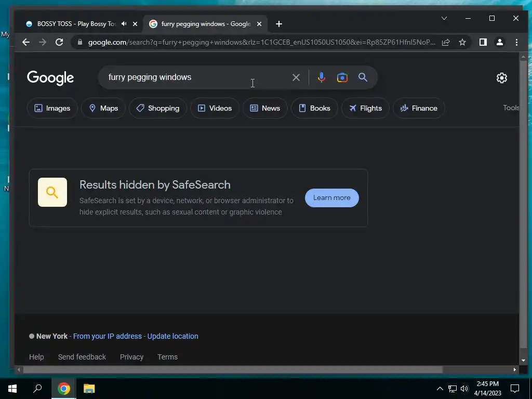
Task: Open the Help footer link
Action: (36, 357)
